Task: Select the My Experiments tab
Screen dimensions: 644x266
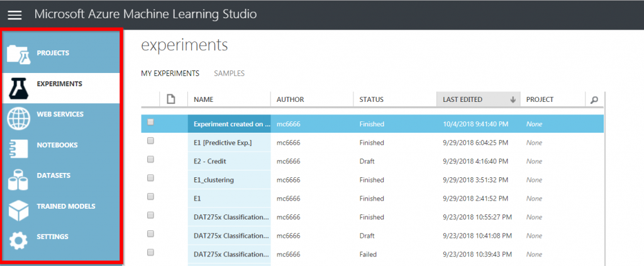Action: click(170, 74)
